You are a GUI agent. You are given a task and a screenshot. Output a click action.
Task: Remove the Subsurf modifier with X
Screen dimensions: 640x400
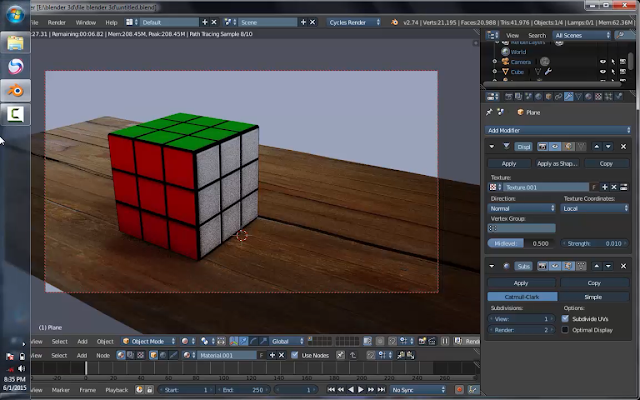coord(623,266)
